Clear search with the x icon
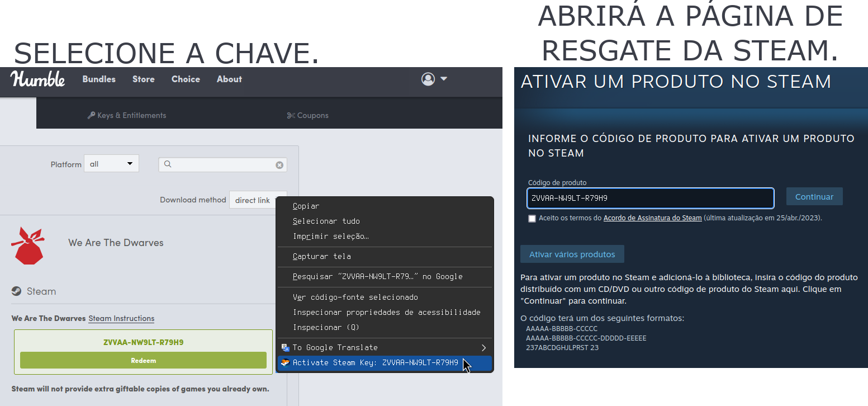Screen dimensions: 868x406 coord(279,165)
